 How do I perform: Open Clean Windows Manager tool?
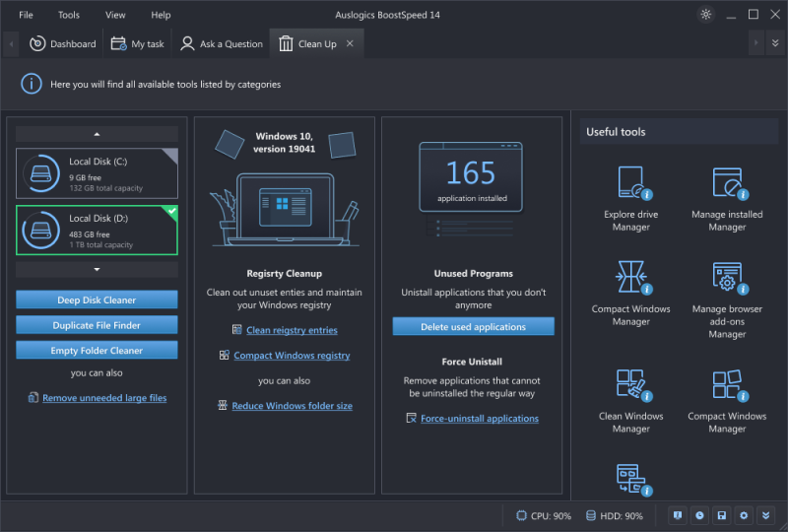(x=630, y=401)
